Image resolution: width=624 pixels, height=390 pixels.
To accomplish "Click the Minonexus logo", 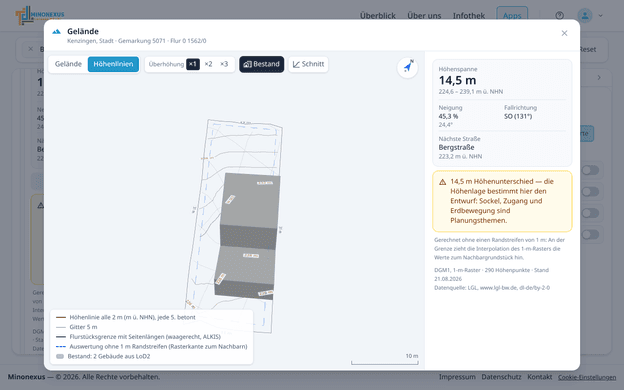I will coord(40,16).
